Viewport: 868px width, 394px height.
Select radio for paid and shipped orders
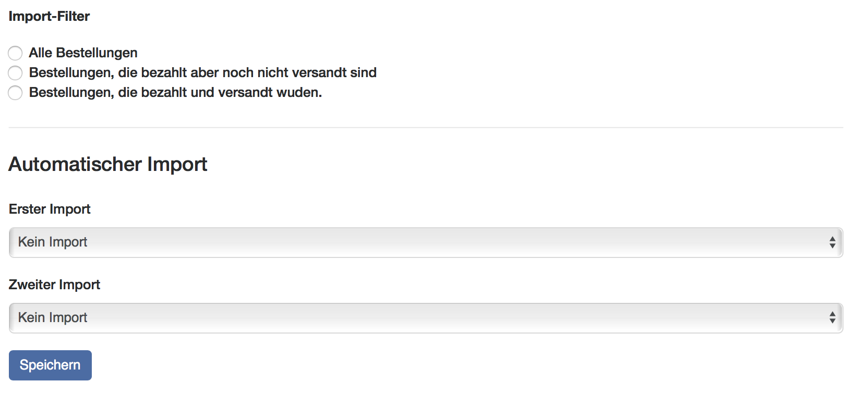tap(15, 93)
